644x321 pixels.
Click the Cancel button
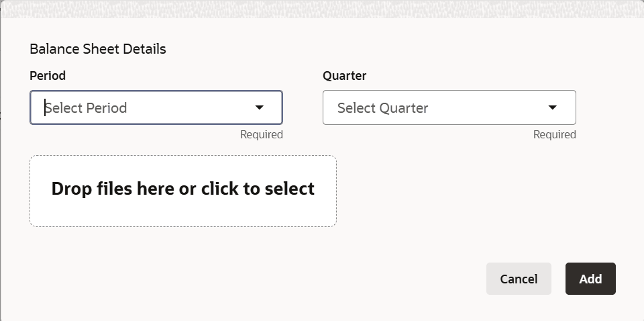tap(519, 279)
